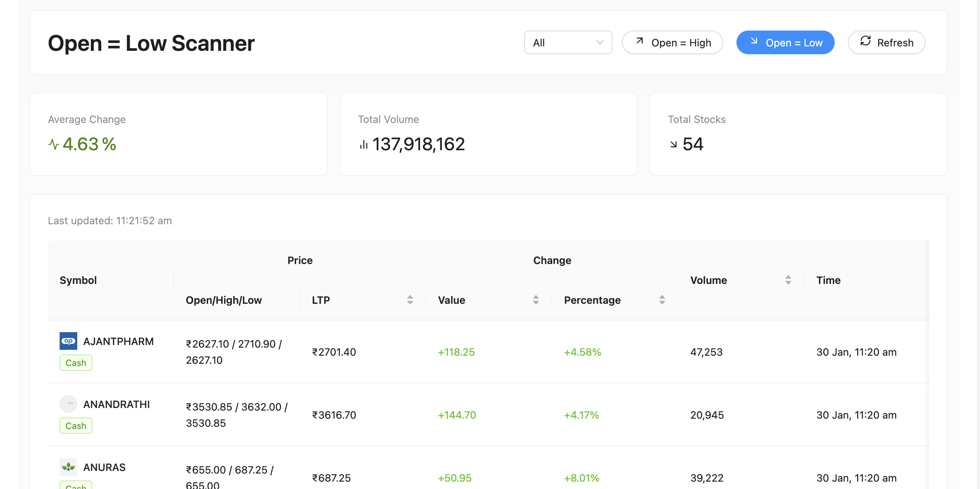Select the ₹3616.70 LTP cell
980x489 pixels.
pyautogui.click(x=334, y=415)
